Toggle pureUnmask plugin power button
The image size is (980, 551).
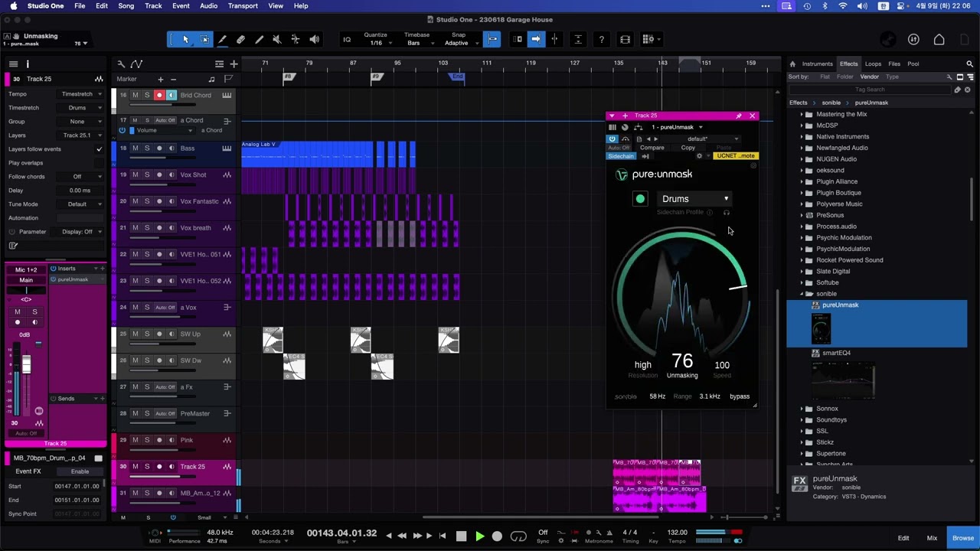pos(612,139)
